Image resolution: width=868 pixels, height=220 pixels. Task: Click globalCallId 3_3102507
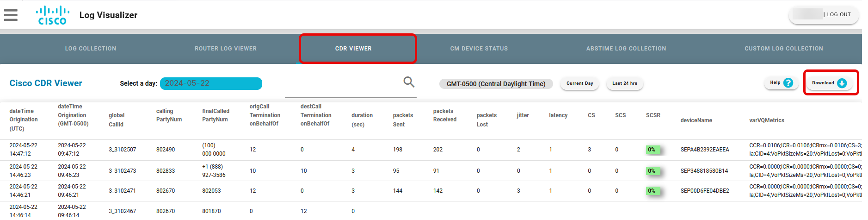(x=123, y=150)
